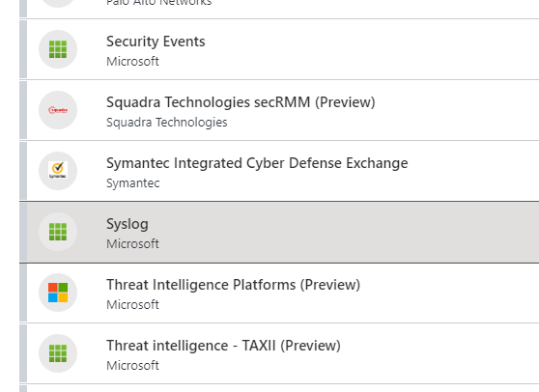Select Threat intelligence - TAXII (Preview)
This screenshot has height=392, width=539.
pos(223,346)
